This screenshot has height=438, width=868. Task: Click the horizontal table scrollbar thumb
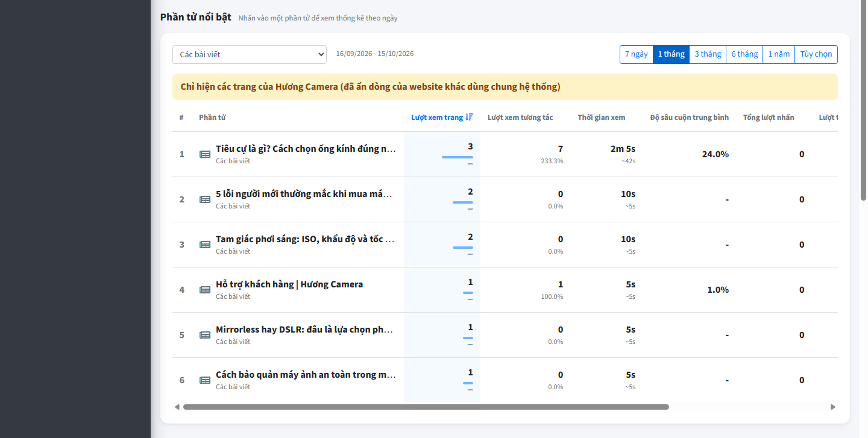(426, 407)
